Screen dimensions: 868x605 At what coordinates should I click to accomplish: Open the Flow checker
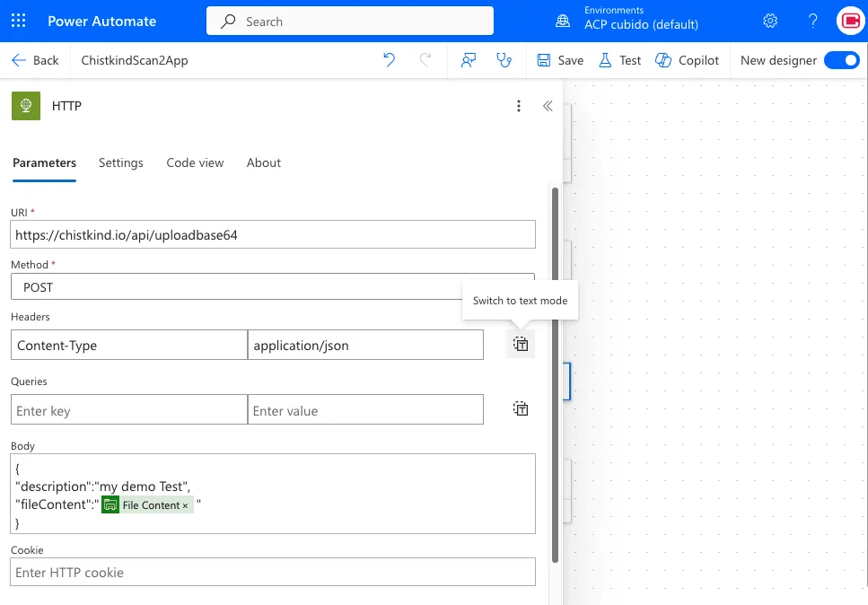(504, 60)
